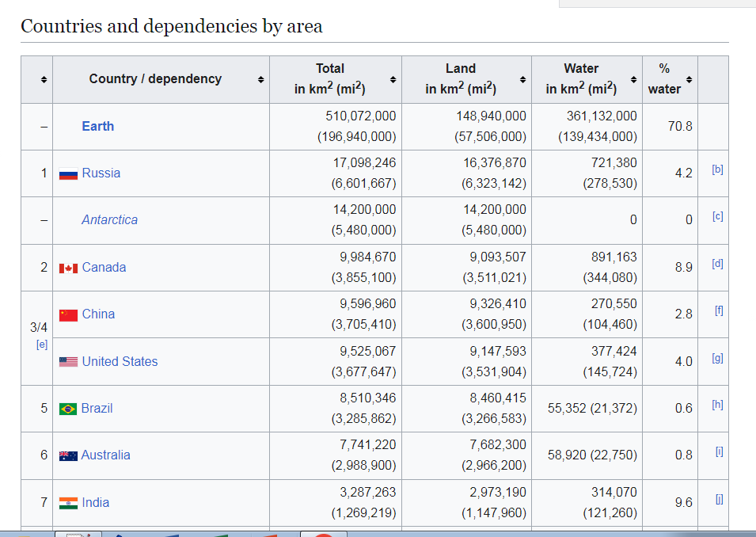This screenshot has height=537, width=756.
Task: Visit the Australia link
Action: tap(105, 455)
